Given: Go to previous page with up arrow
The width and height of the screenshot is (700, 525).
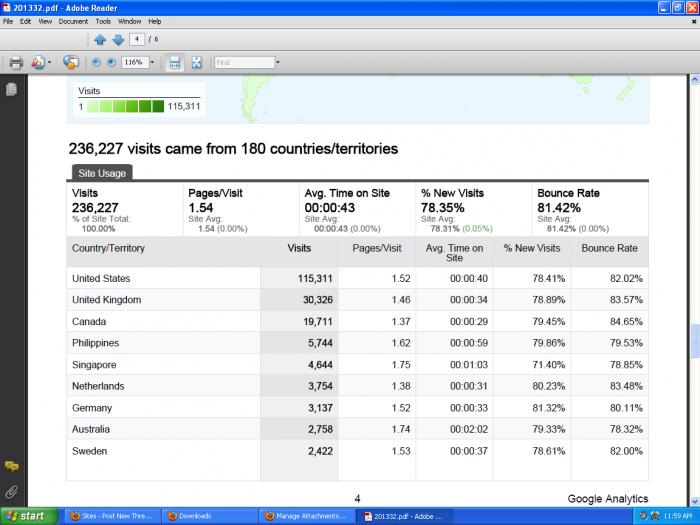Looking at the screenshot, I should pyautogui.click(x=100, y=40).
